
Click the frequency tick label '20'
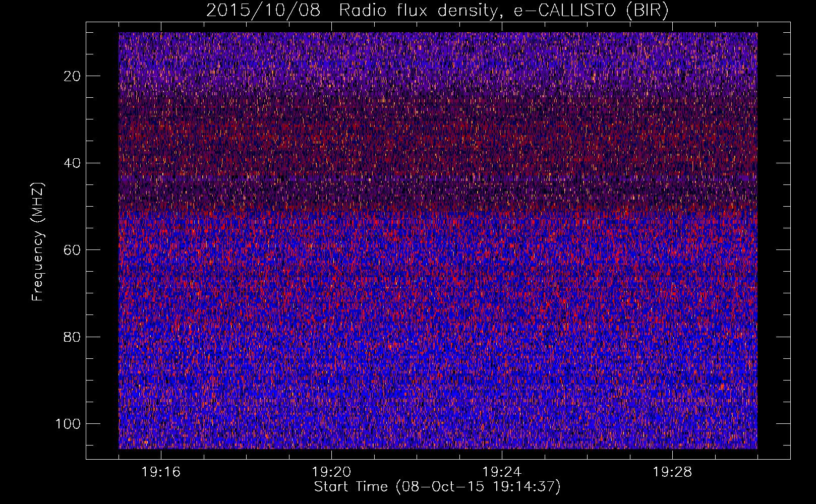coord(73,76)
